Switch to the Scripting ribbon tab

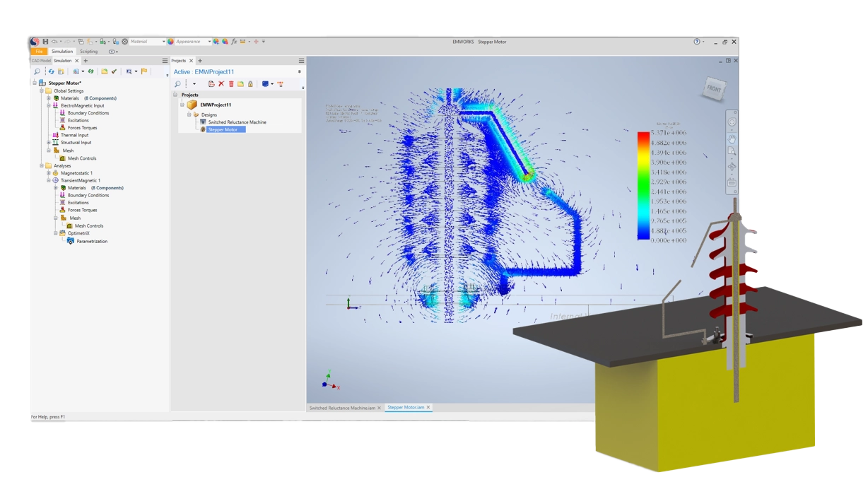click(88, 52)
